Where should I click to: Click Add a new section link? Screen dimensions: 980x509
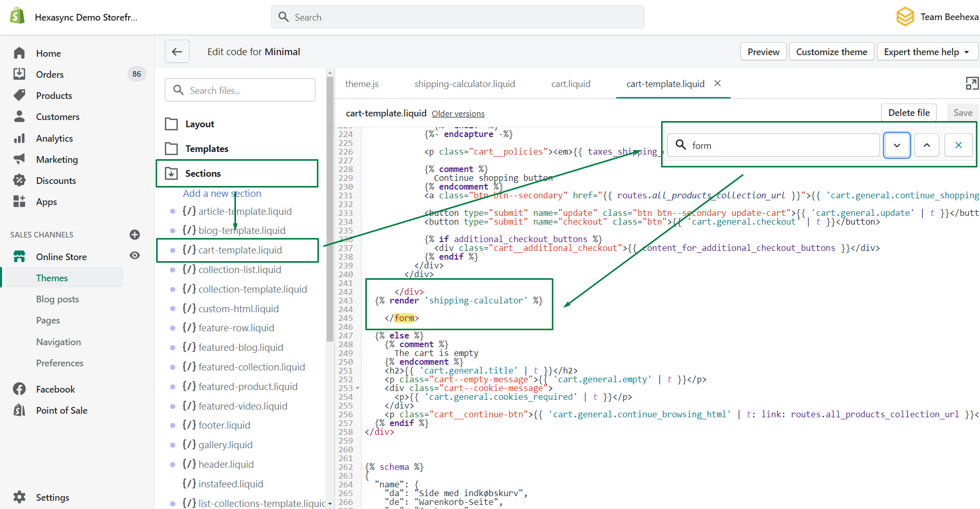point(222,193)
